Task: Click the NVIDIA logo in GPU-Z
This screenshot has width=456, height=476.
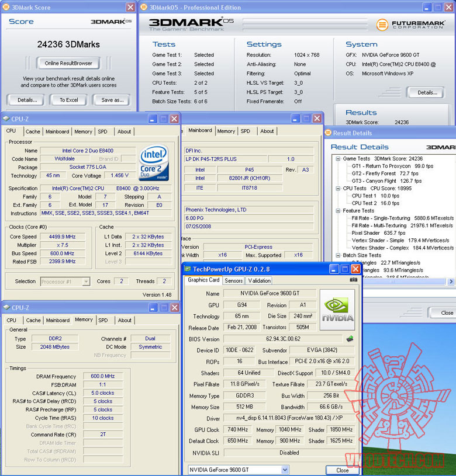Action: [x=337, y=310]
